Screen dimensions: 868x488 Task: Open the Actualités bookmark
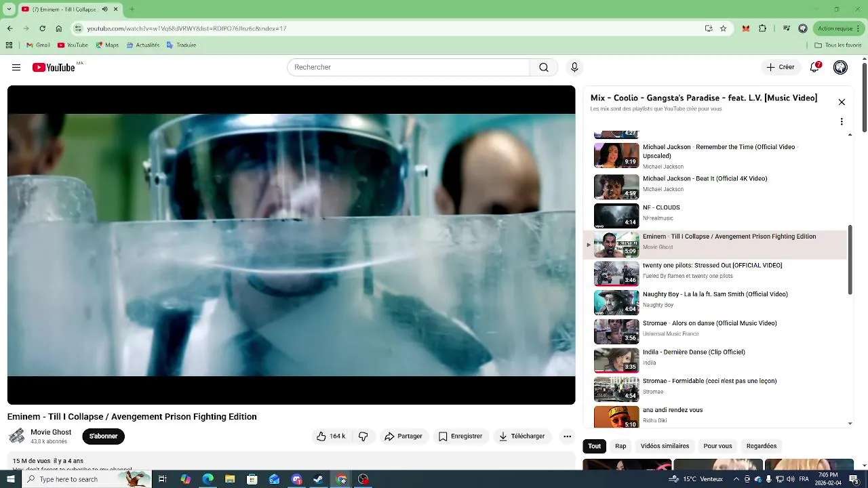[x=142, y=45]
